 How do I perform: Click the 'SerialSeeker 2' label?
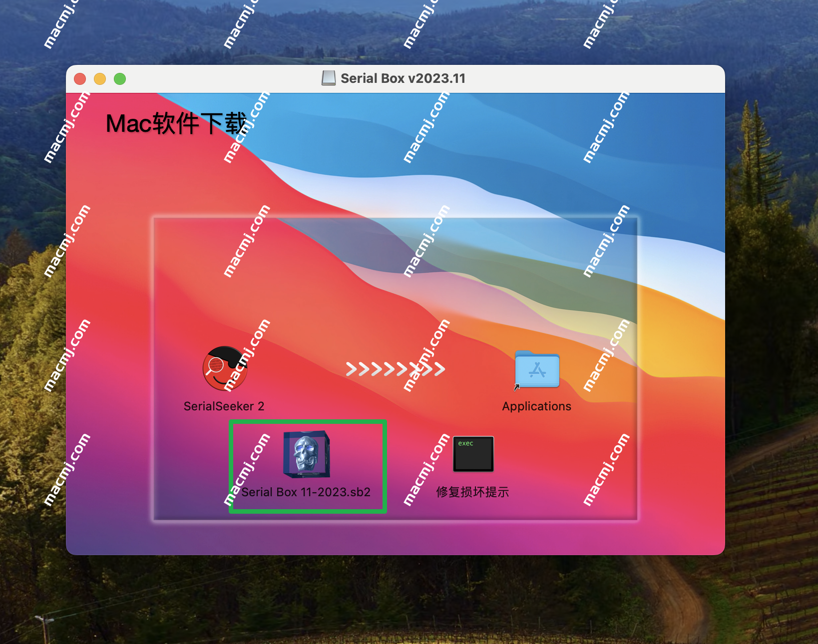224,406
